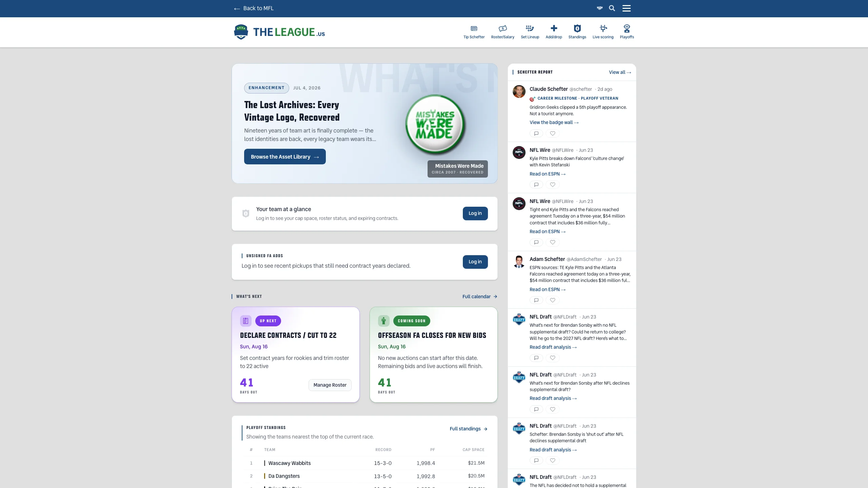
Task: Go to Set Lineup
Action: tap(530, 32)
